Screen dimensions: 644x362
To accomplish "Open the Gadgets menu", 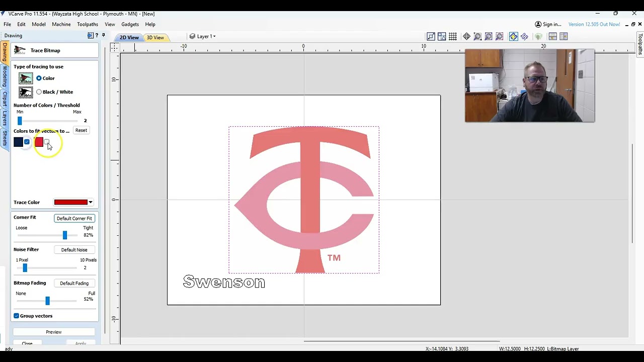I will [130, 24].
